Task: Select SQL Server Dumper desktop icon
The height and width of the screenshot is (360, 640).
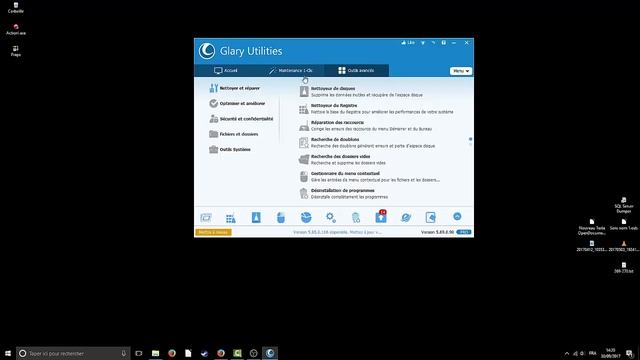Action: click(x=624, y=205)
